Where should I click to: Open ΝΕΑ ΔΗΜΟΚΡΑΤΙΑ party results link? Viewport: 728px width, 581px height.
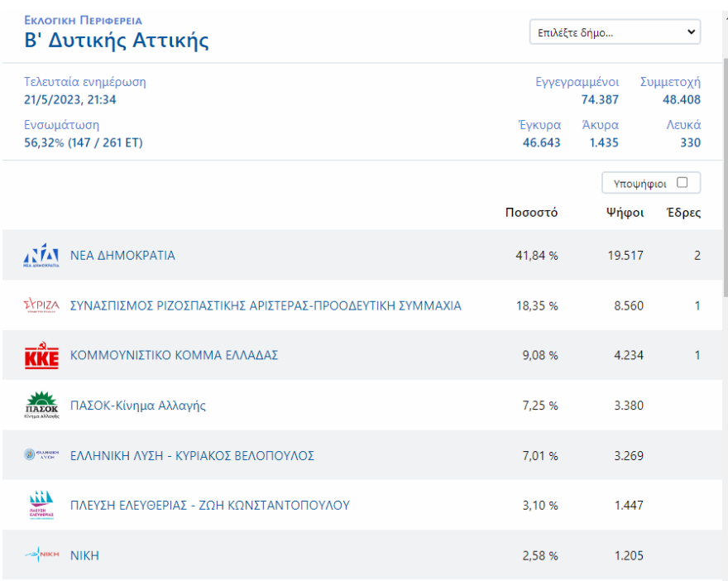122,256
